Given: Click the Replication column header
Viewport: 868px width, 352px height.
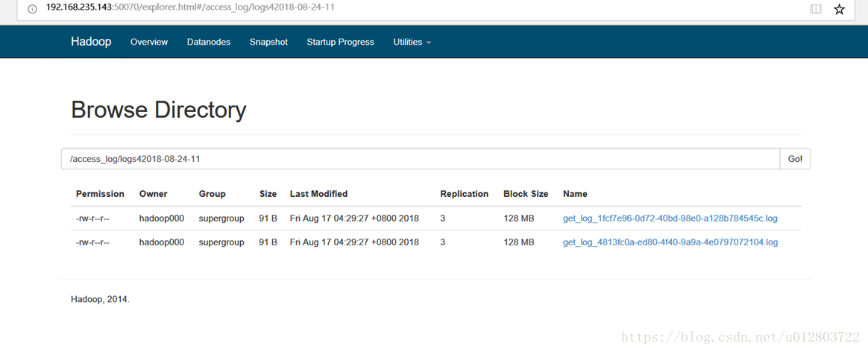Looking at the screenshot, I should click(x=465, y=194).
